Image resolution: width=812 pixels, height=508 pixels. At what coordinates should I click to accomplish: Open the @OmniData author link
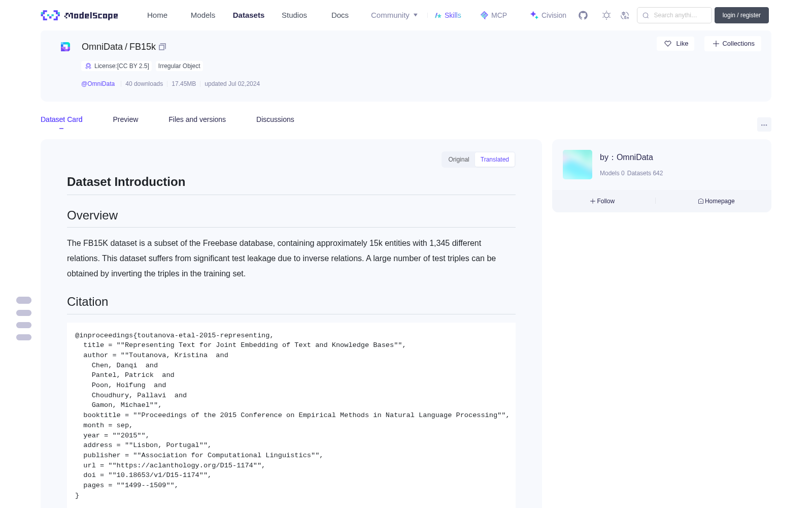[98, 84]
